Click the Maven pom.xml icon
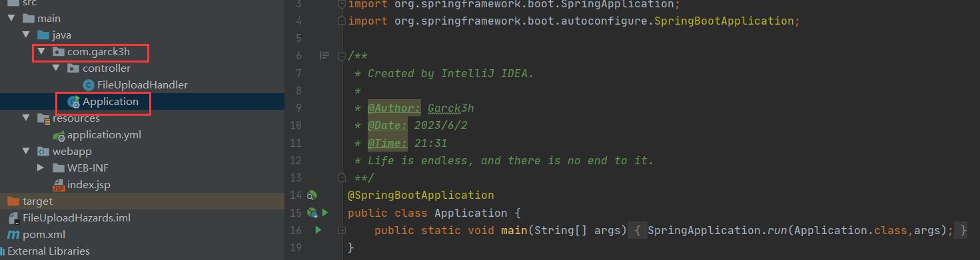The width and height of the screenshot is (980, 260). [x=13, y=235]
